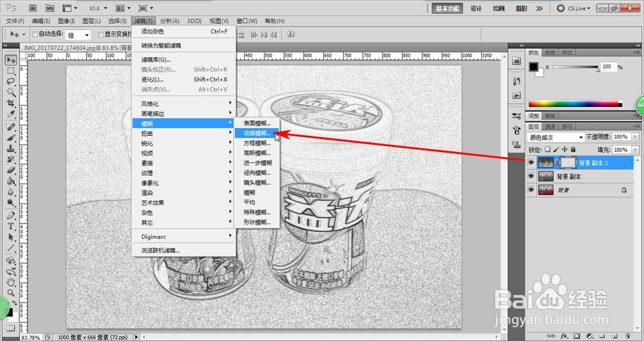
Task: Switch to the 设计 workspace
Action: pos(476,8)
